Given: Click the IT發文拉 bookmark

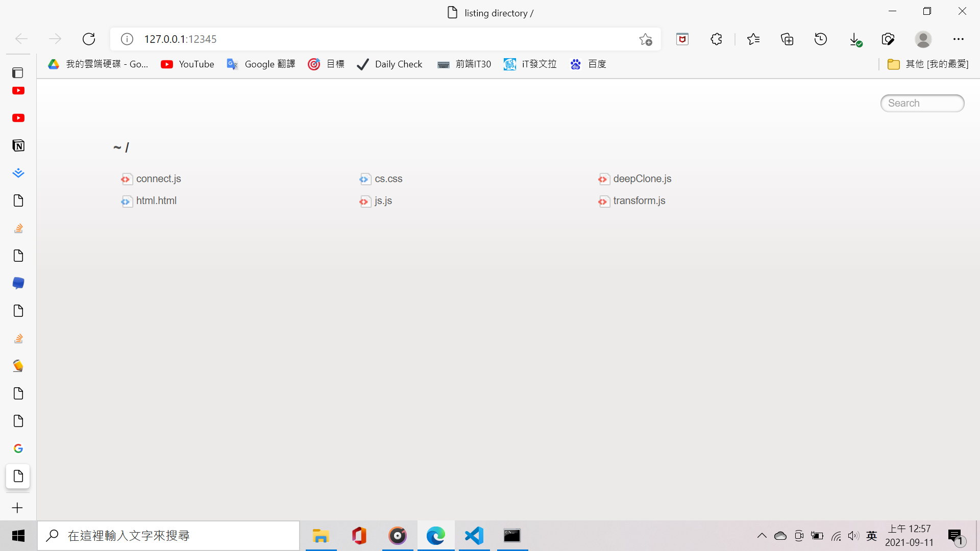Looking at the screenshot, I should tap(530, 64).
